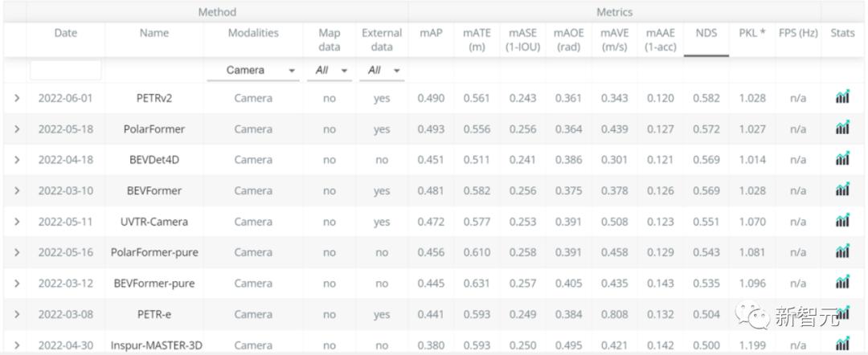Image resolution: width=868 pixels, height=355 pixels.
Task: Open stats icon for Inspur-MASTER-3D
Action: pyautogui.click(x=842, y=345)
